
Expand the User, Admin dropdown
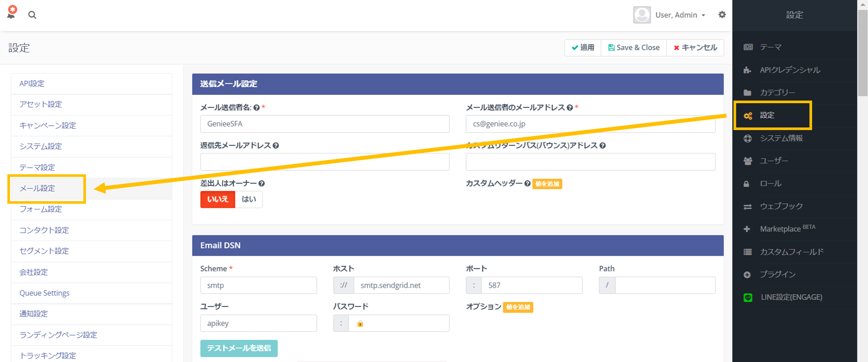tap(680, 15)
